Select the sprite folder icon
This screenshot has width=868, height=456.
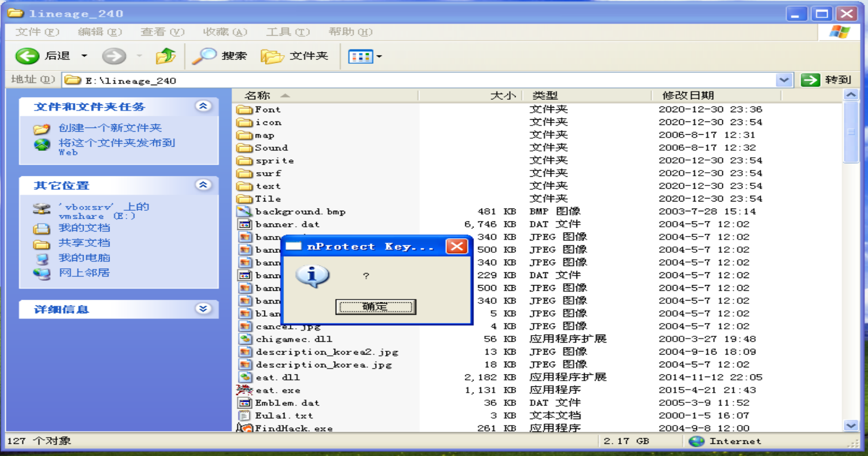[245, 161]
